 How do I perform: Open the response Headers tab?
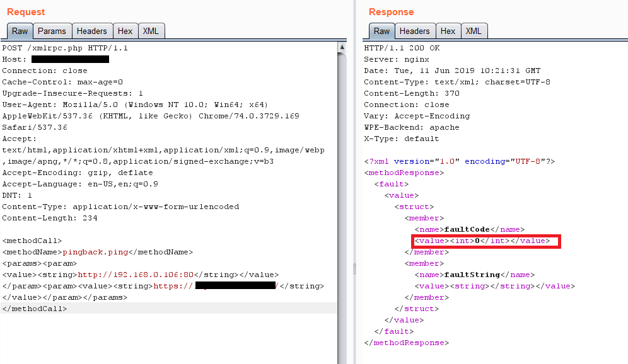414,31
